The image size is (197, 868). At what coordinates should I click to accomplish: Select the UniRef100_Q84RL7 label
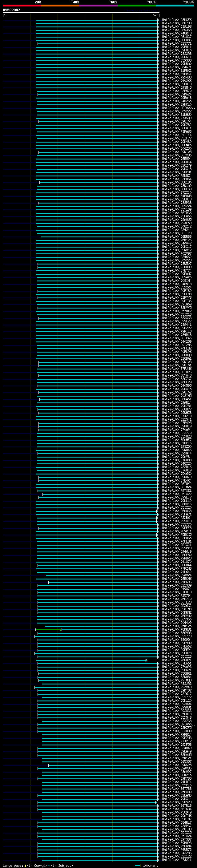click(177, 822)
